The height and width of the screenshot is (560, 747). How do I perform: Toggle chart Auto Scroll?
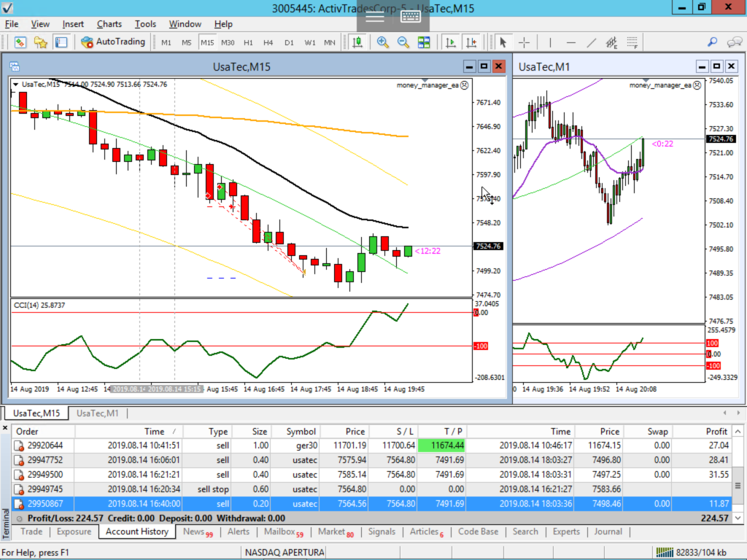point(451,42)
